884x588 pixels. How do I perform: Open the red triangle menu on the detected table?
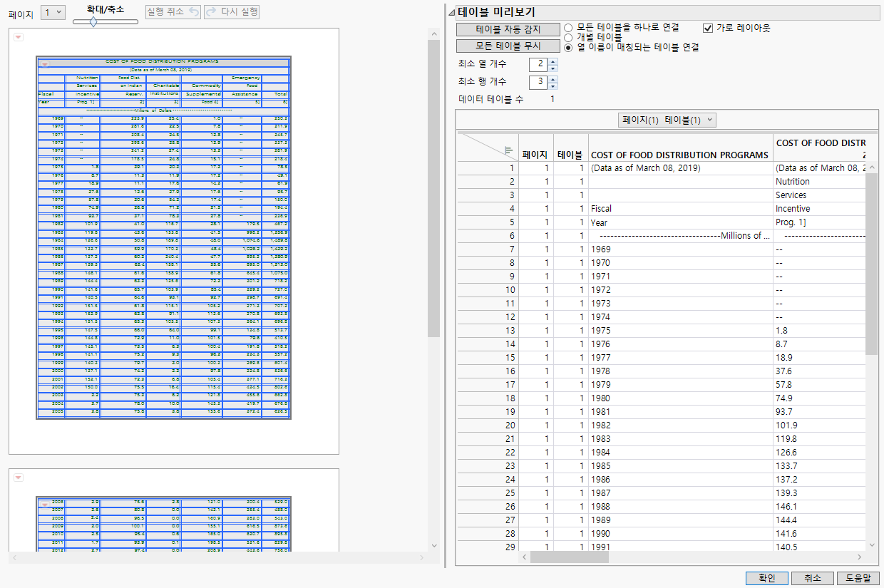(46, 64)
